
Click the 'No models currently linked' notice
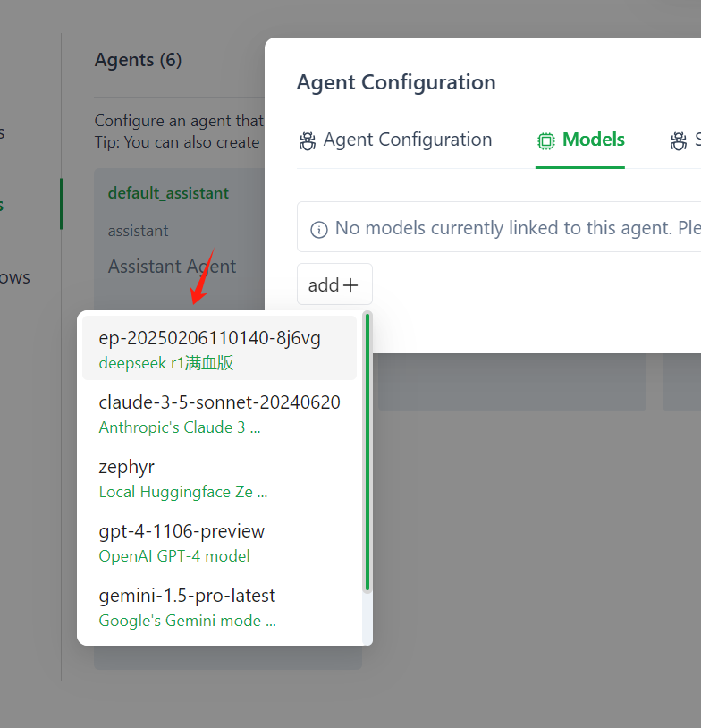tap(499, 227)
